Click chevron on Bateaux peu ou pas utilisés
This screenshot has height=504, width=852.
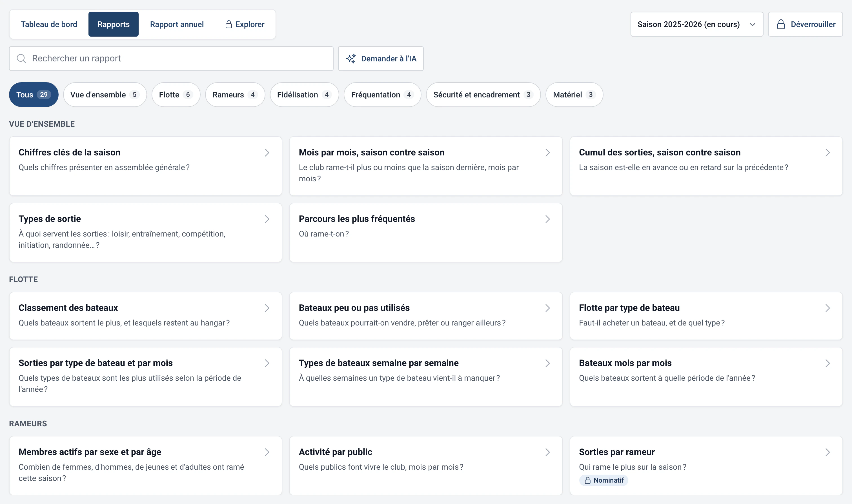coord(547,308)
